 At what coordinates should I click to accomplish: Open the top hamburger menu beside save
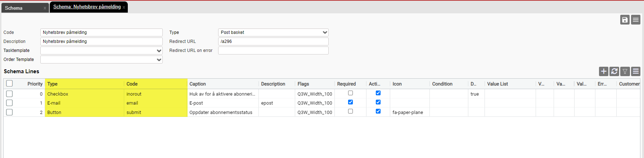[636, 20]
